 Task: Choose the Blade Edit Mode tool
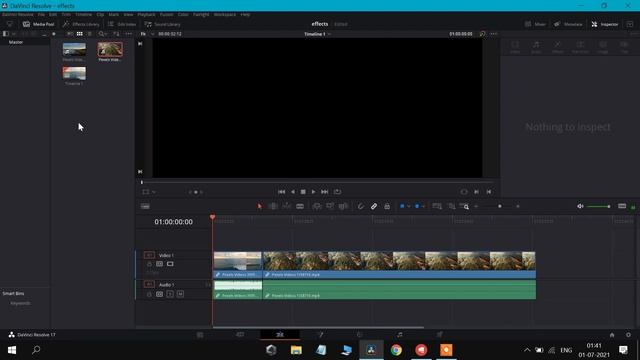pyautogui.click(x=300, y=207)
